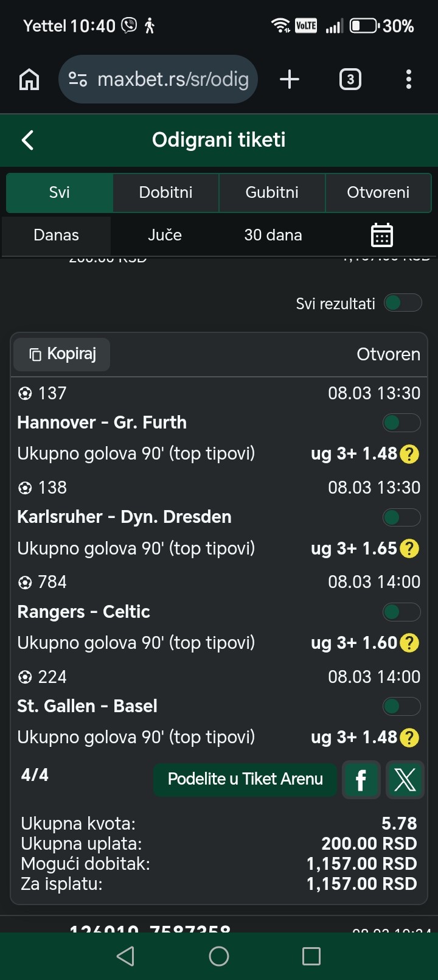
Task: Copy ticket with Kopiraj button
Action: (62, 354)
